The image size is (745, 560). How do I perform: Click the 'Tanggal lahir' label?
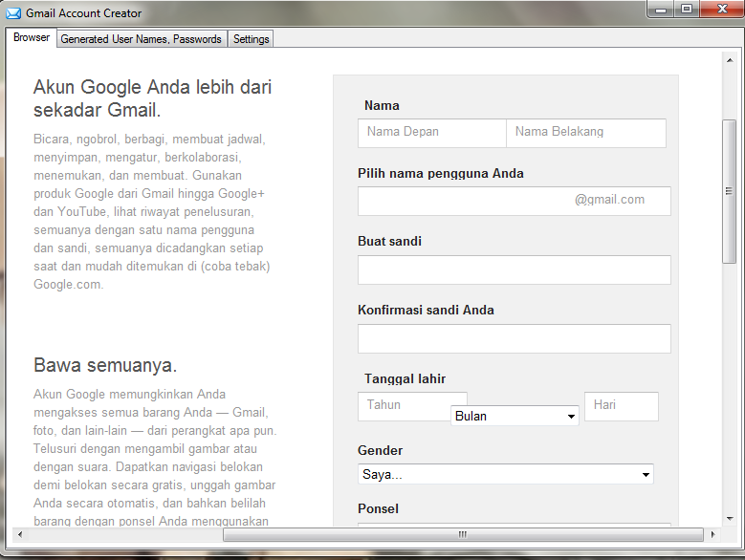point(405,378)
